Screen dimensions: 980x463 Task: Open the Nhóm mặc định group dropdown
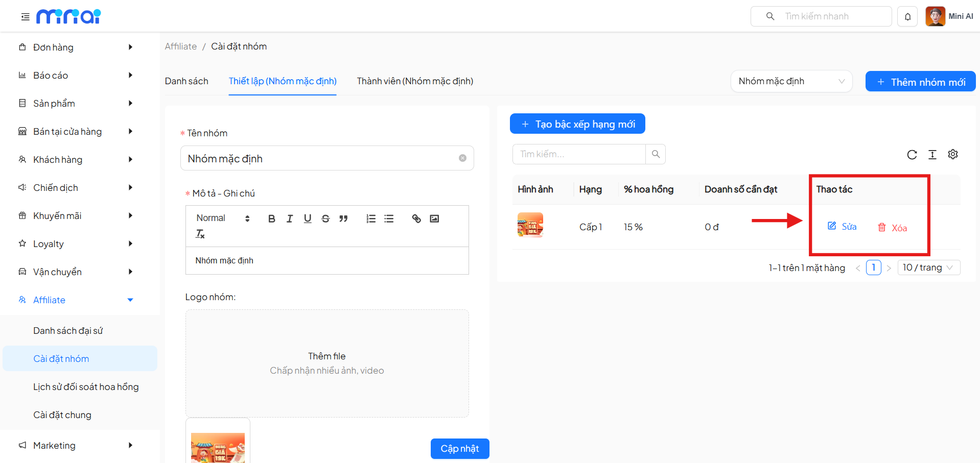[x=791, y=82]
